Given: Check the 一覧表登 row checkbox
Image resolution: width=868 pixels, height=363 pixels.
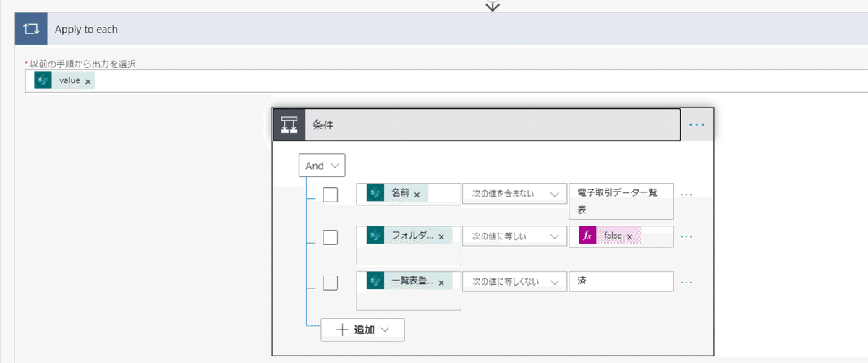Looking at the screenshot, I should click(331, 283).
